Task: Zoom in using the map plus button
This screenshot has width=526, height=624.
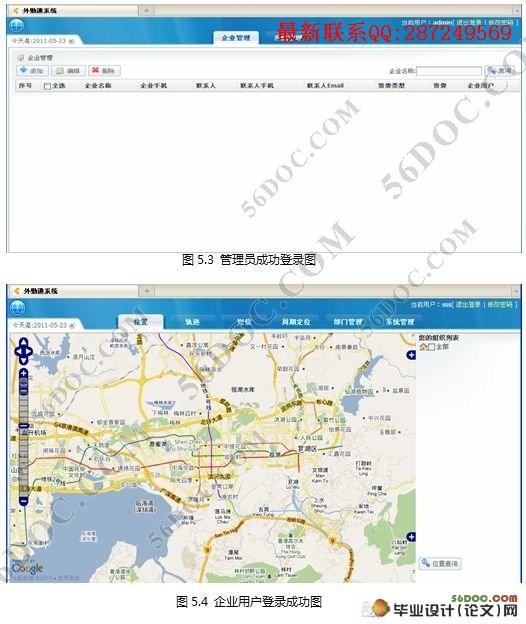Action: (23, 373)
